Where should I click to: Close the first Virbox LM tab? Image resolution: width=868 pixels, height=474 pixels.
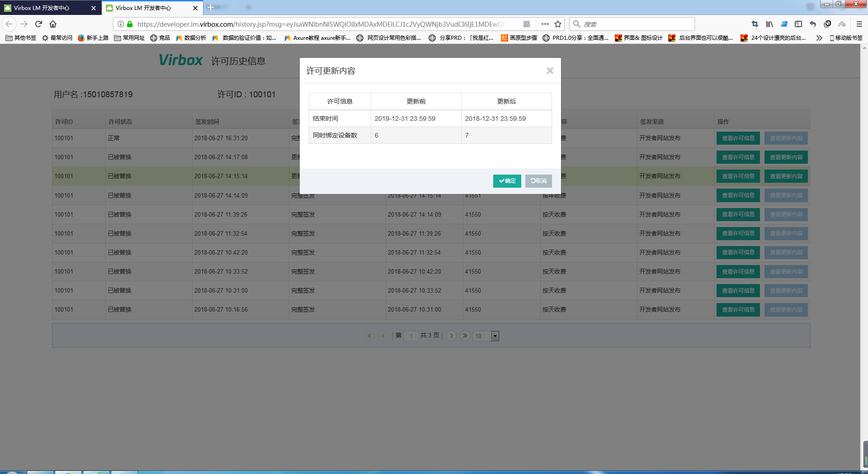click(x=94, y=8)
